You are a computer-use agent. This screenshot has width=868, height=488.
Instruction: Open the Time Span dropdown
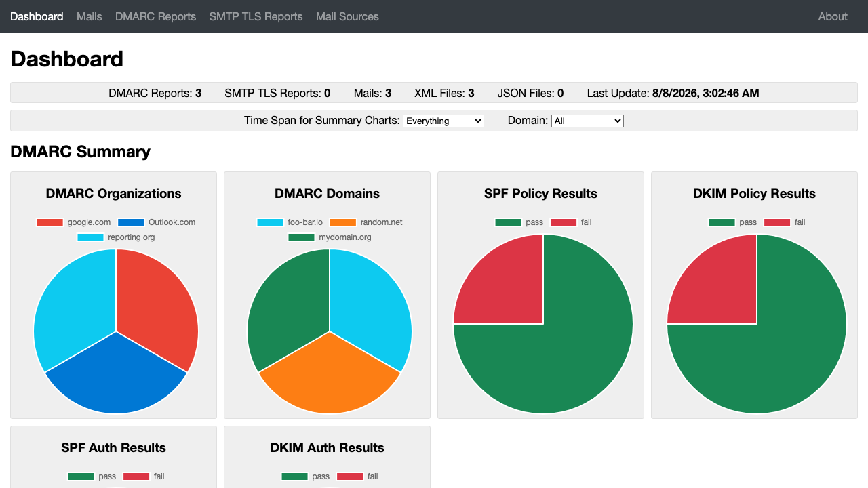pos(443,121)
